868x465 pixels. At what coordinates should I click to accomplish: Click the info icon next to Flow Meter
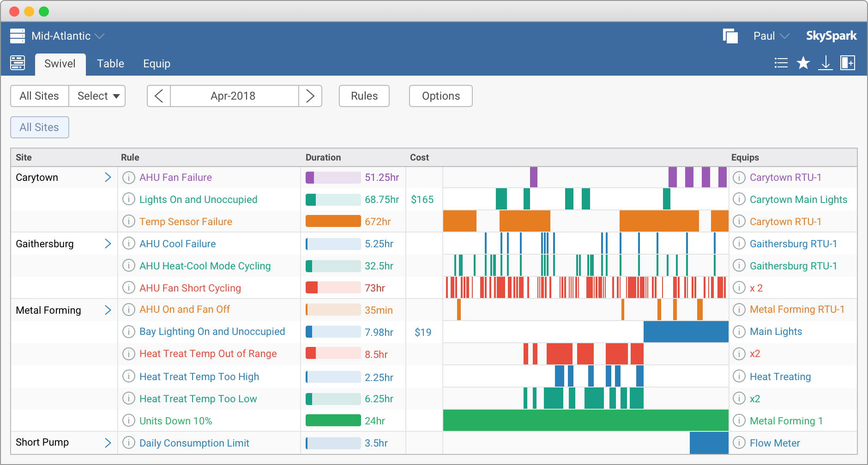739,443
